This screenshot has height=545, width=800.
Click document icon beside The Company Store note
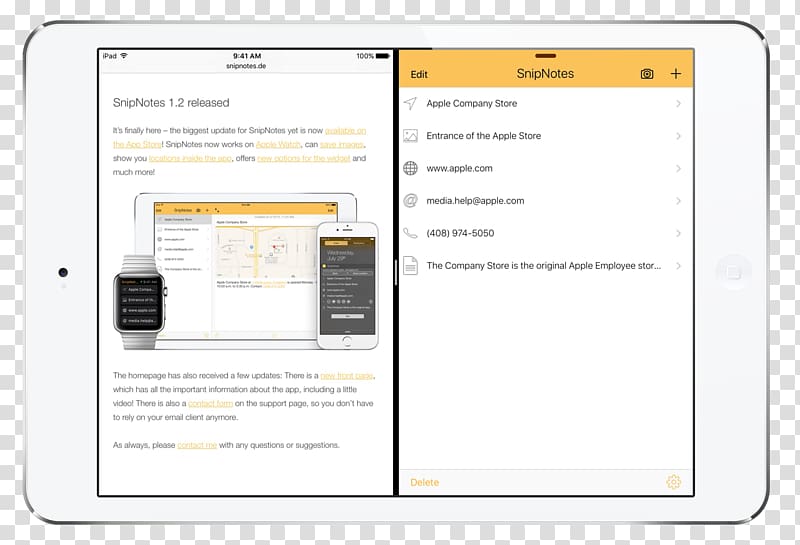coord(410,265)
